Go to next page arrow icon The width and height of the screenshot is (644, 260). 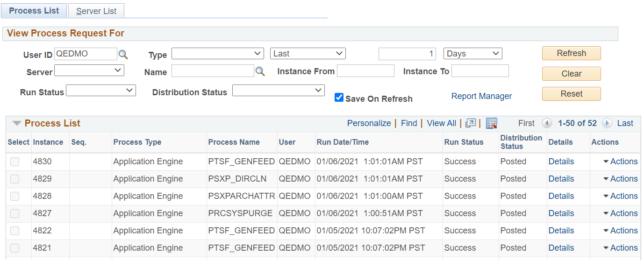pyautogui.click(x=607, y=123)
